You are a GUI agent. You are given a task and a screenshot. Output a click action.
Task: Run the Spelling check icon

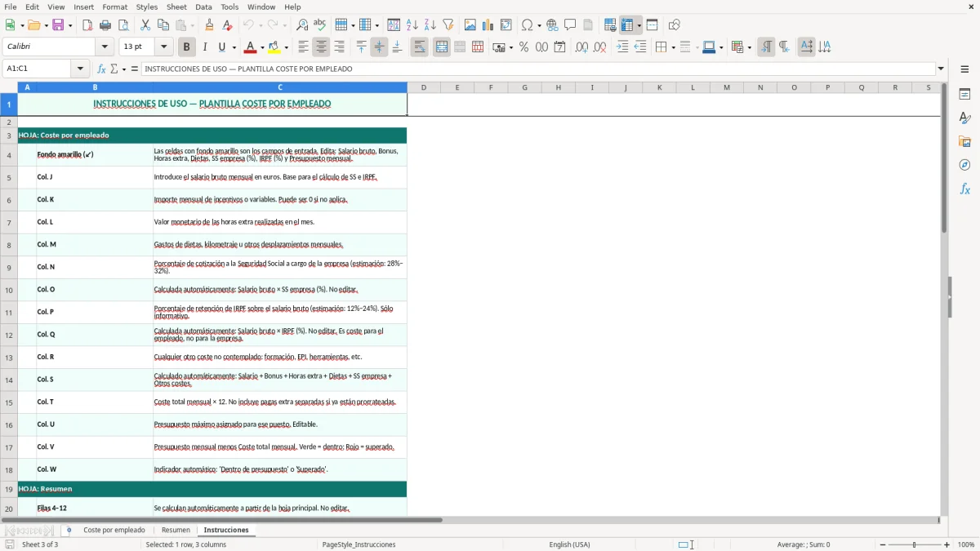point(320,25)
